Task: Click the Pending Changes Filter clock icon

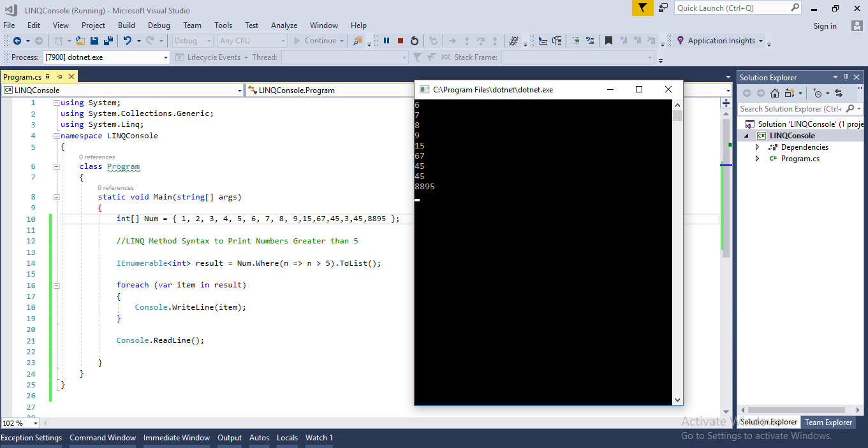Action: 818,93
